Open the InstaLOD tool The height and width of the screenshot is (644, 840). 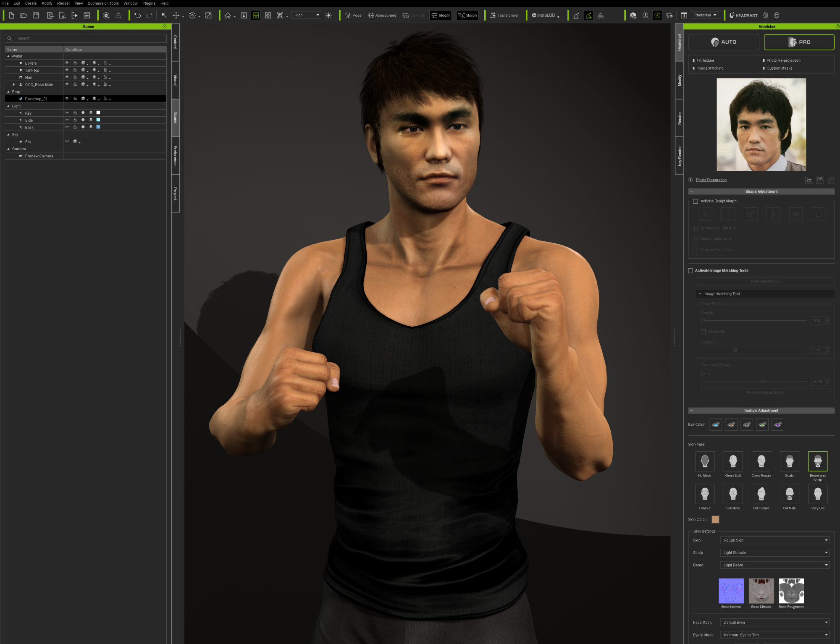click(x=546, y=16)
